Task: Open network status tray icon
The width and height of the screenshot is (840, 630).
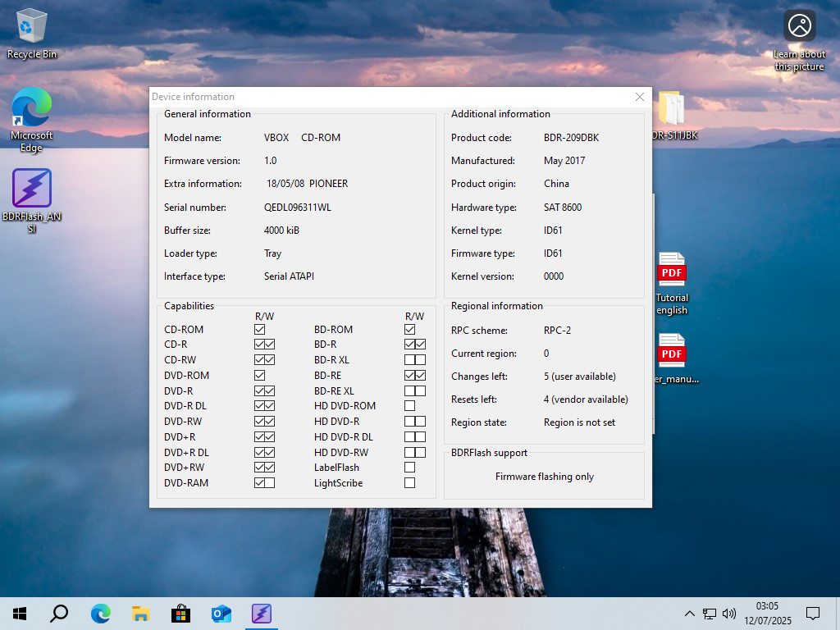Action: pos(710,614)
